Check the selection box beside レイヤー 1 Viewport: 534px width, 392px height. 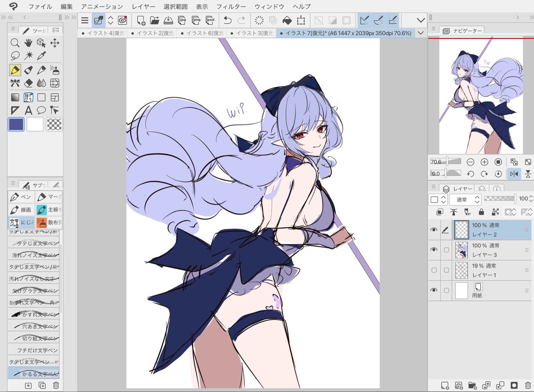(446, 270)
